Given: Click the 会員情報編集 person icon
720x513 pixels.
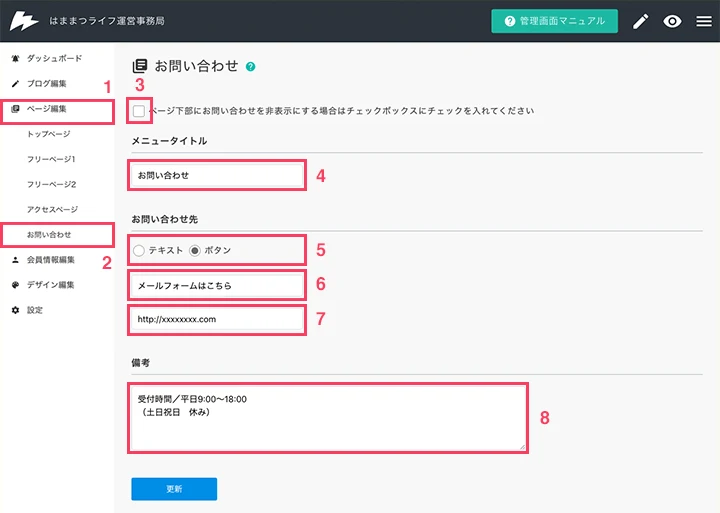Looking at the screenshot, I should (x=16, y=260).
